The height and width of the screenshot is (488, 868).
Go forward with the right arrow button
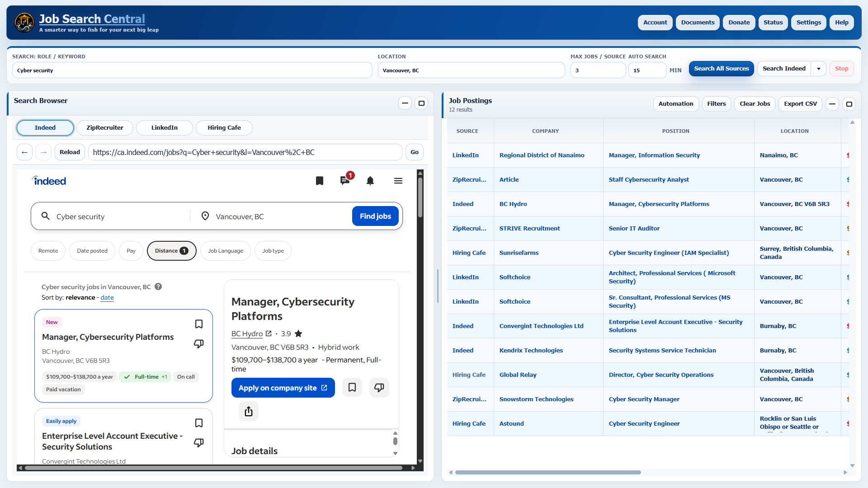pos(44,152)
